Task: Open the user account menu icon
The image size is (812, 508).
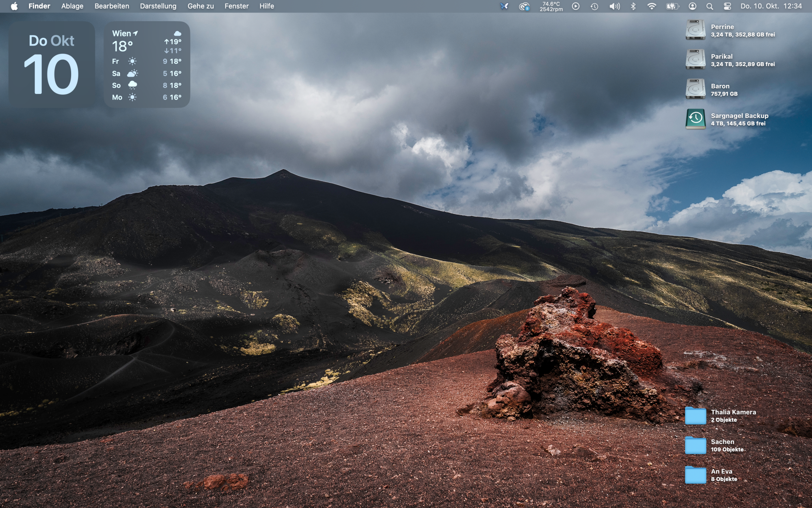Action: [693, 6]
